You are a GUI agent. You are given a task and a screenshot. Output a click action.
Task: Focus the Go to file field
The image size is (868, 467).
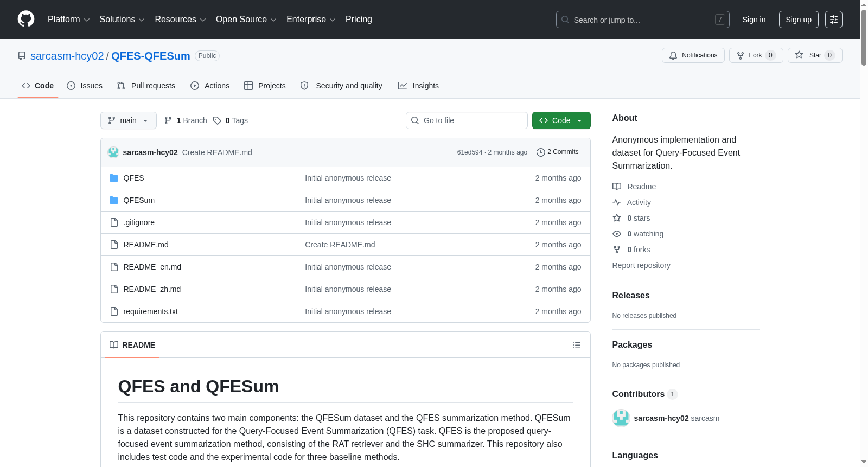(x=467, y=120)
